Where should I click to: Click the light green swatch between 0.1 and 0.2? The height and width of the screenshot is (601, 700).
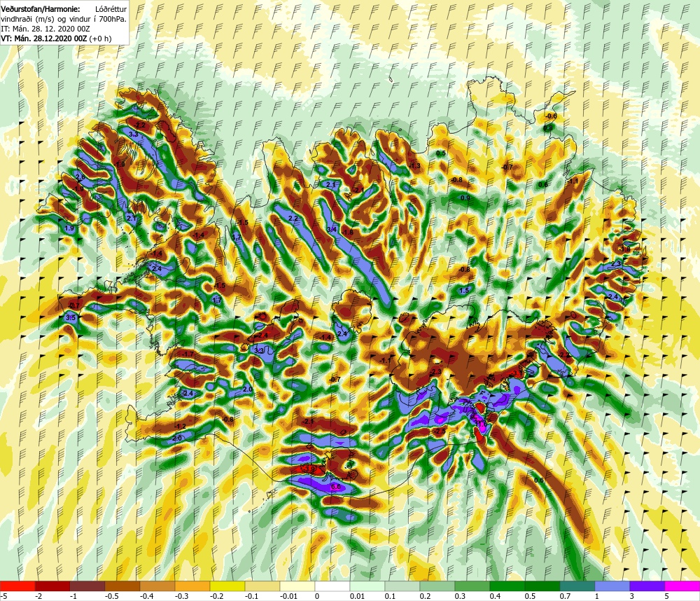[402, 586]
